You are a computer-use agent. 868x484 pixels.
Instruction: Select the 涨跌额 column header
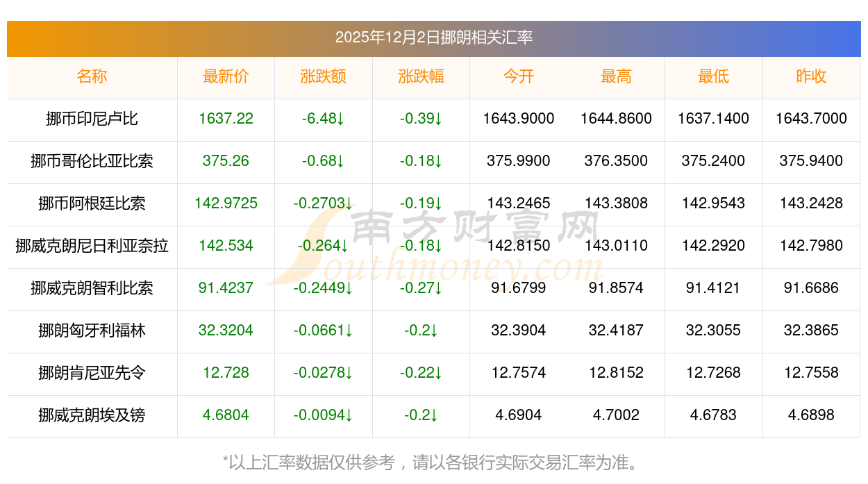click(324, 76)
